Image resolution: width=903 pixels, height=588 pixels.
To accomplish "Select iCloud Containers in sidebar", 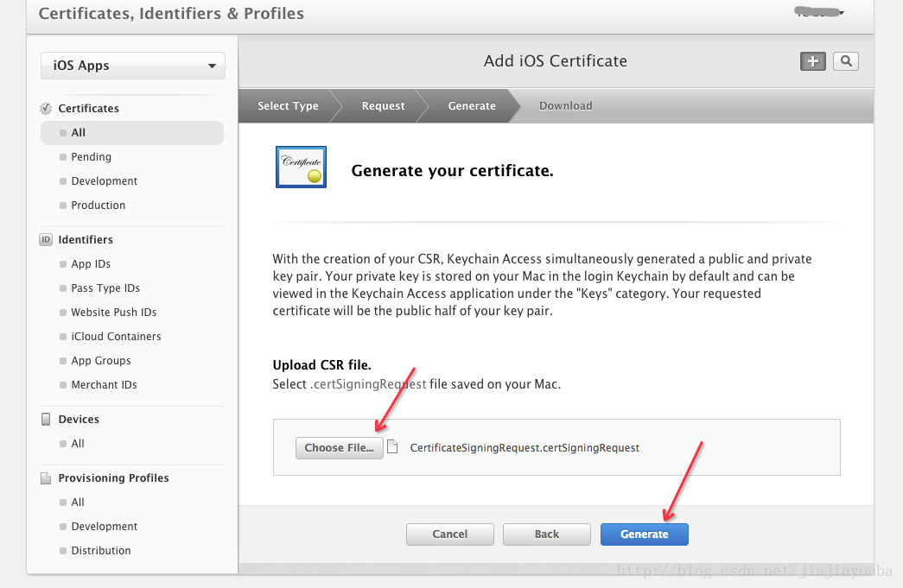I will click(x=116, y=337).
